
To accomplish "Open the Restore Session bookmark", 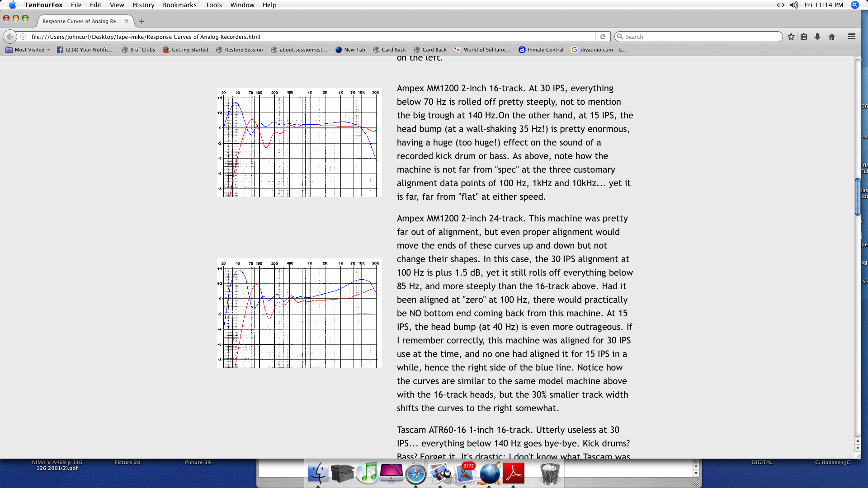I will 240,50.
